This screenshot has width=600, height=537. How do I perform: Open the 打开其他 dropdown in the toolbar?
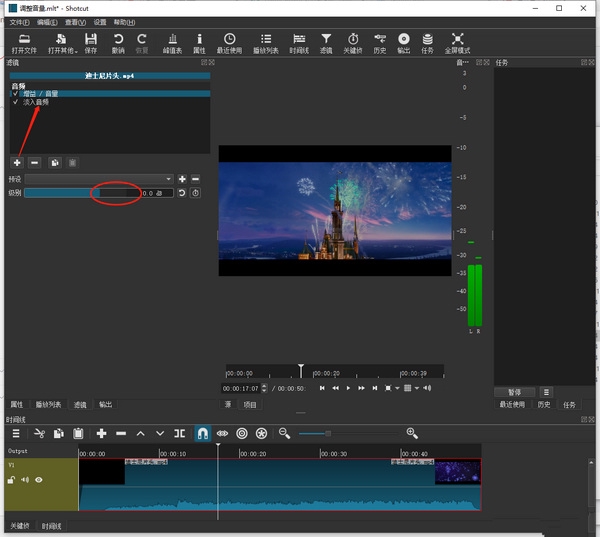pos(59,41)
